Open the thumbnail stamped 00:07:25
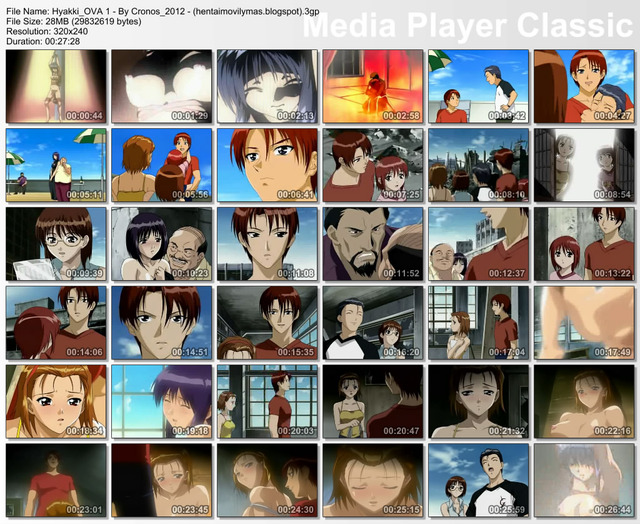The image size is (640, 524). (x=373, y=165)
